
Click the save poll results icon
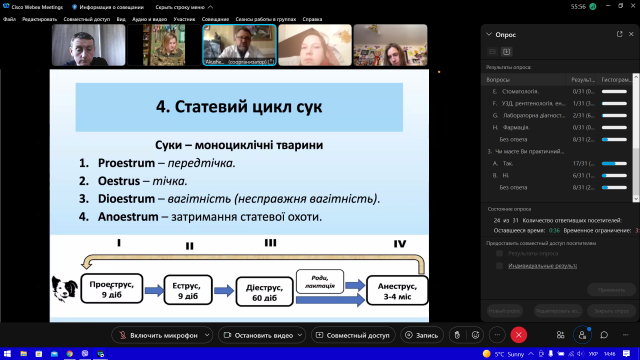pos(507,51)
